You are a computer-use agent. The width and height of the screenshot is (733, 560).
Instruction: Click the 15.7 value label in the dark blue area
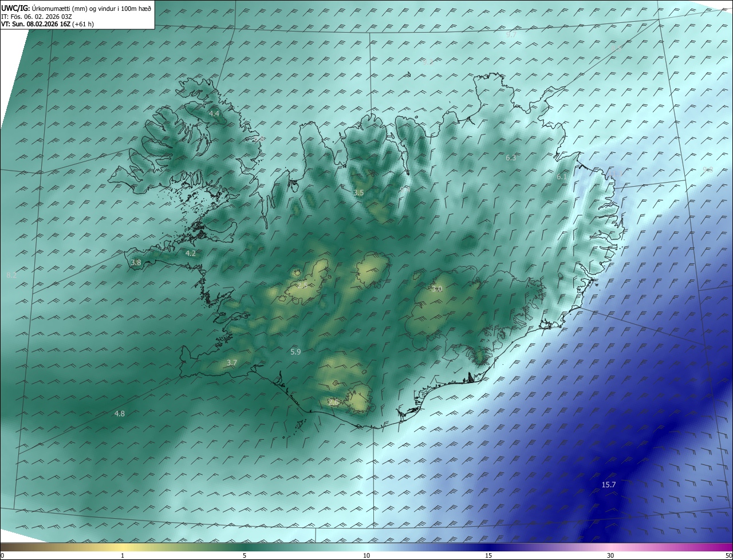609,484
